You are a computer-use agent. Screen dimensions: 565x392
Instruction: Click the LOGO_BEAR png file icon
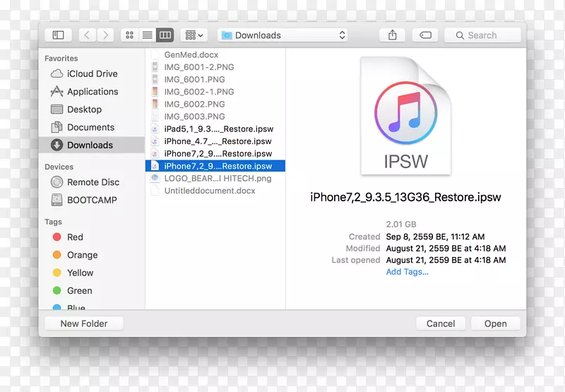coord(155,178)
